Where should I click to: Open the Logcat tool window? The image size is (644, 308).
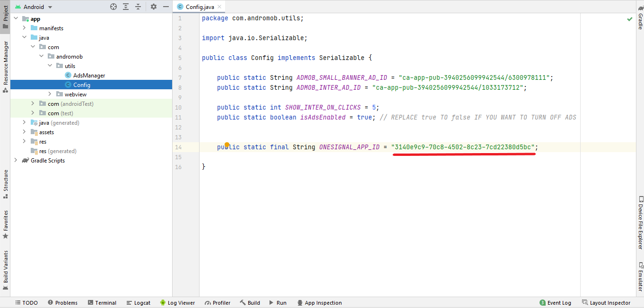[139, 303]
